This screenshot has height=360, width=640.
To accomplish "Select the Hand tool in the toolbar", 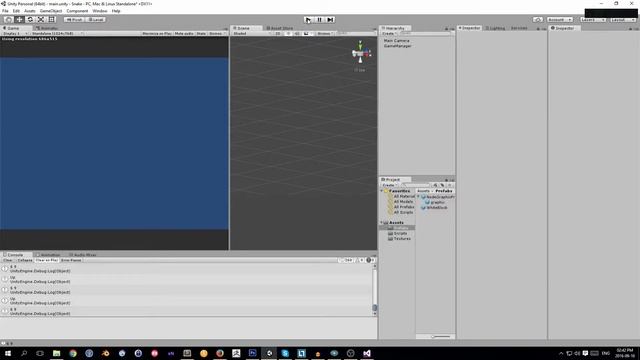I will 8,20.
